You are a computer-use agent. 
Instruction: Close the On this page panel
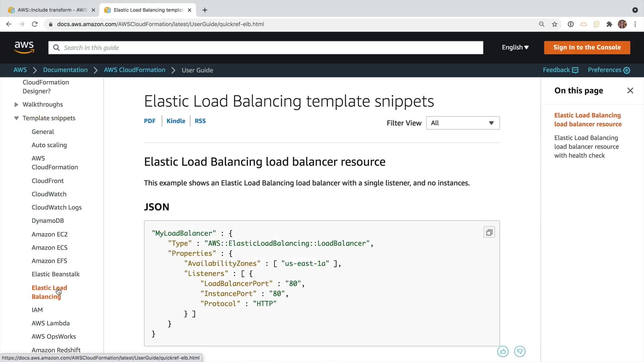[630, 90]
